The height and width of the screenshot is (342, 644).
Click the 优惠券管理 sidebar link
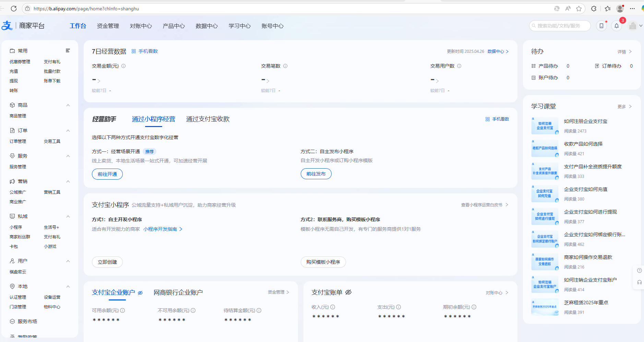point(20,62)
